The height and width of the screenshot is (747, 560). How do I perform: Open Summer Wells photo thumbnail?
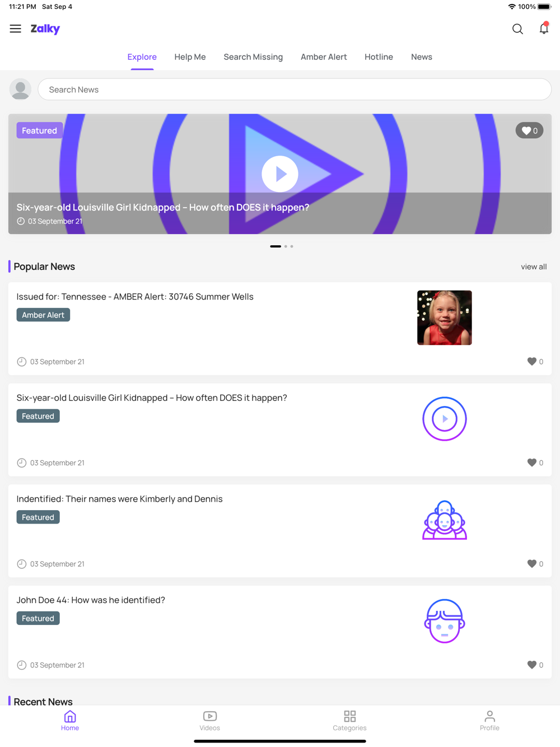pyautogui.click(x=445, y=318)
